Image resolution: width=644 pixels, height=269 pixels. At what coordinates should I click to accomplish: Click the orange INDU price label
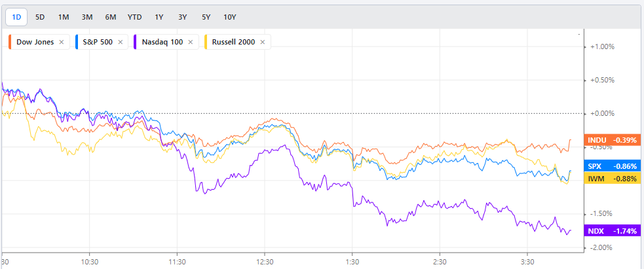[611, 140]
